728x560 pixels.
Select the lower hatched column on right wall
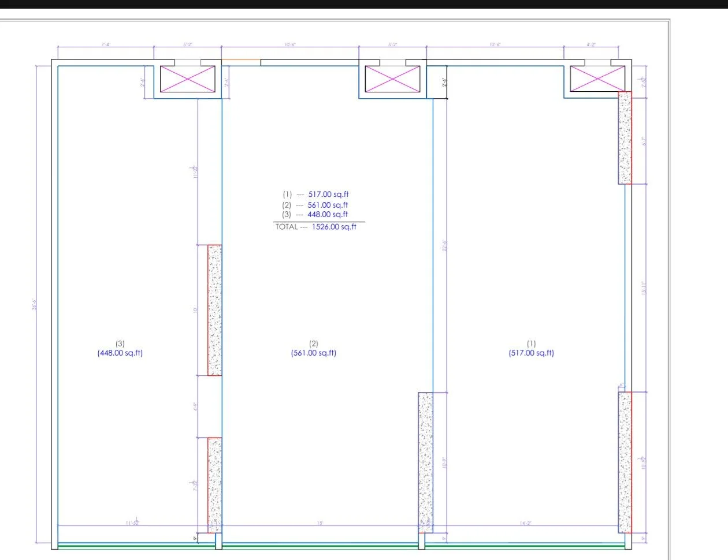tap(625, 462)
